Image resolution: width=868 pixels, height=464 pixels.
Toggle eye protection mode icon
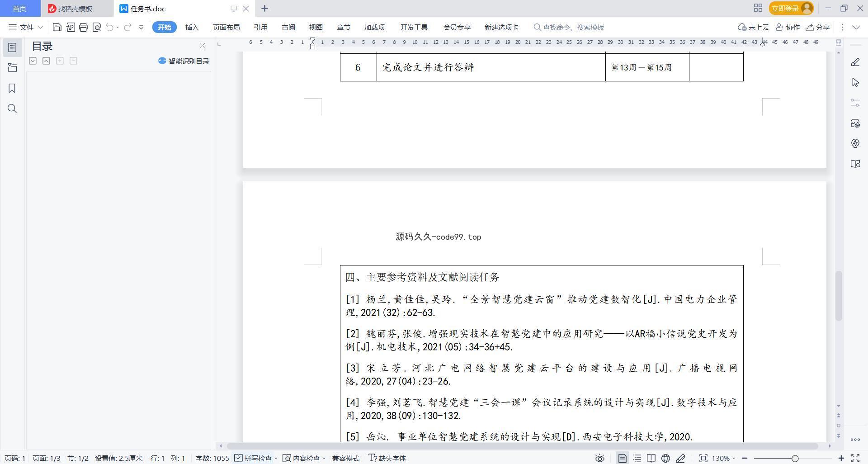tap(599, 459)
